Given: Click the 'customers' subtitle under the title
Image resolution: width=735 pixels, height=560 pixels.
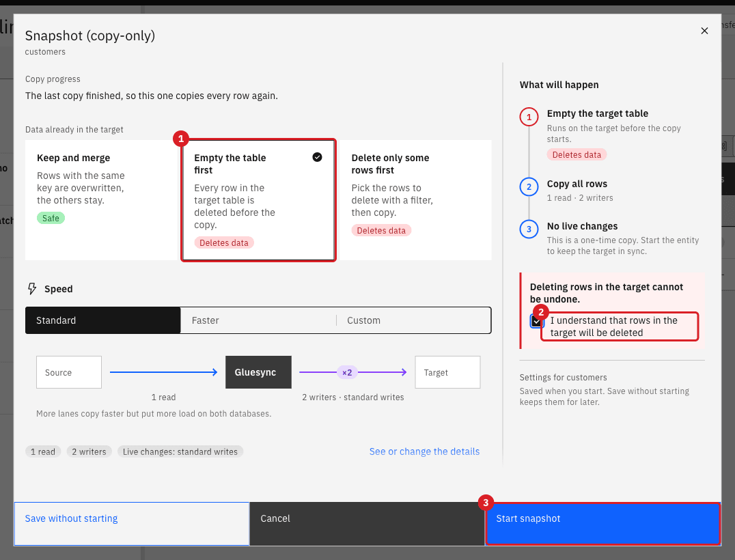Looking at the screenshot, I should (45, 51).
